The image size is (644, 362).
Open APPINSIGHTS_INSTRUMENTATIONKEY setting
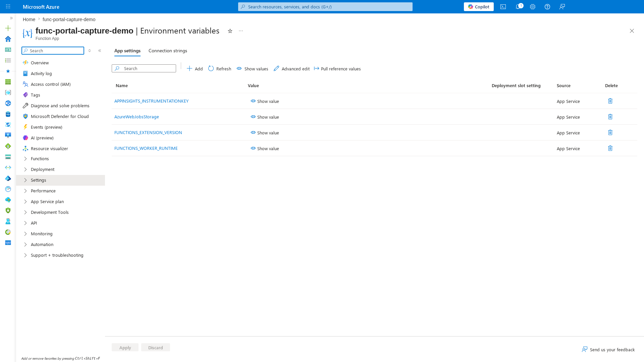[151, 101]
